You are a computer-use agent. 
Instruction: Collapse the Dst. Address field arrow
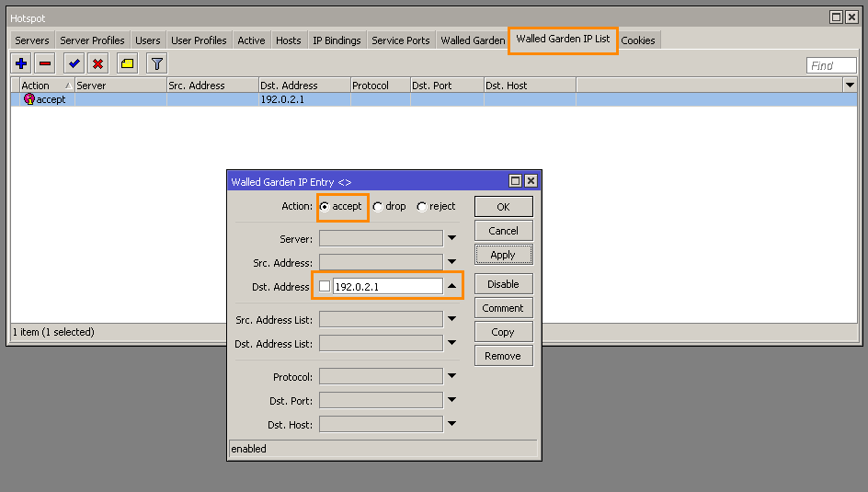tap(451, 287)
